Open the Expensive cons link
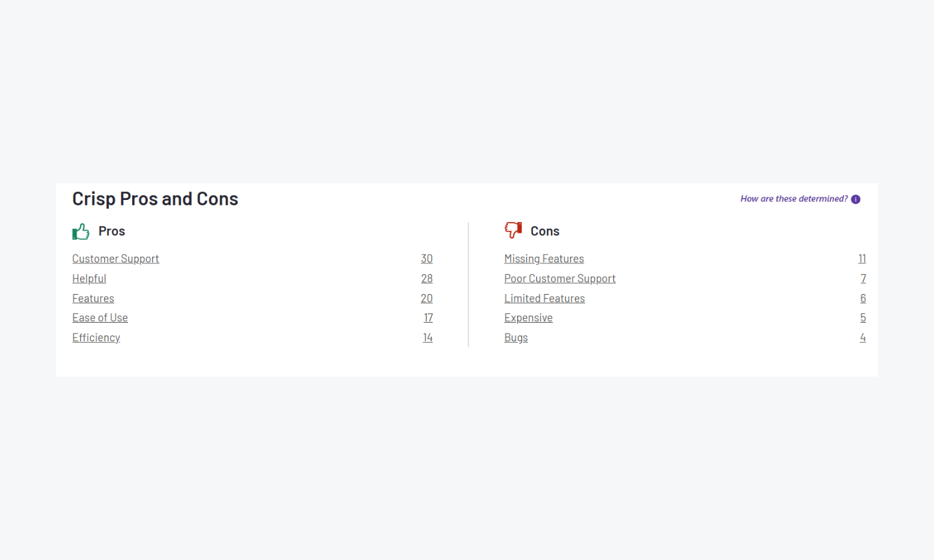 (528, 318)
